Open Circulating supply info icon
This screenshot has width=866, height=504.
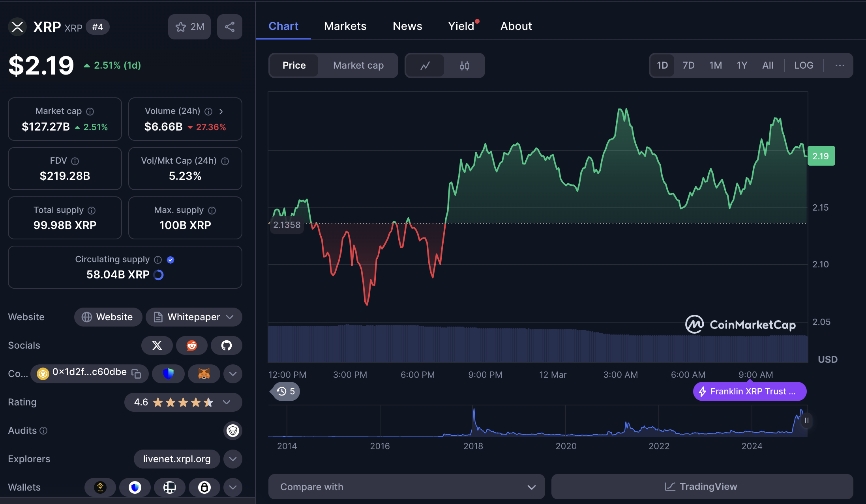tap(158, 259)
